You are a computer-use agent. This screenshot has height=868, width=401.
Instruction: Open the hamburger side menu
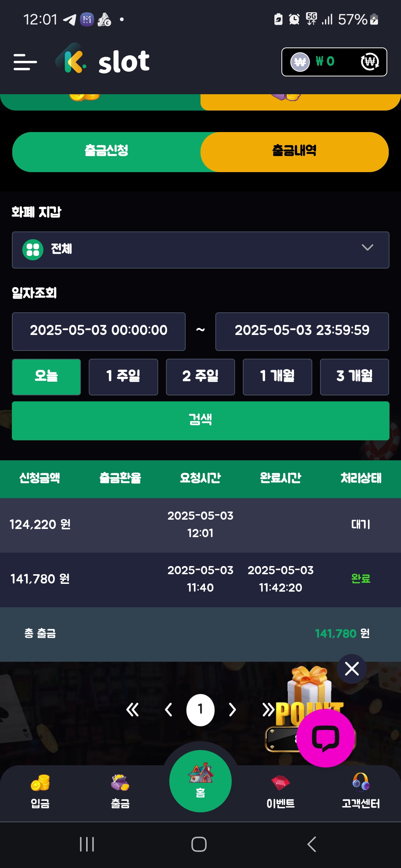coord(25,62)
